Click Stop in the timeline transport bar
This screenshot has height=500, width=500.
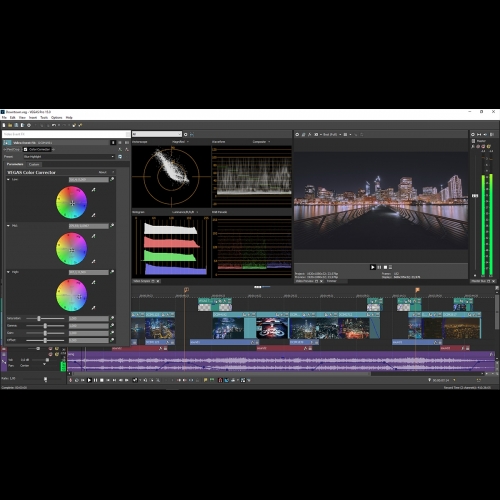102,380
